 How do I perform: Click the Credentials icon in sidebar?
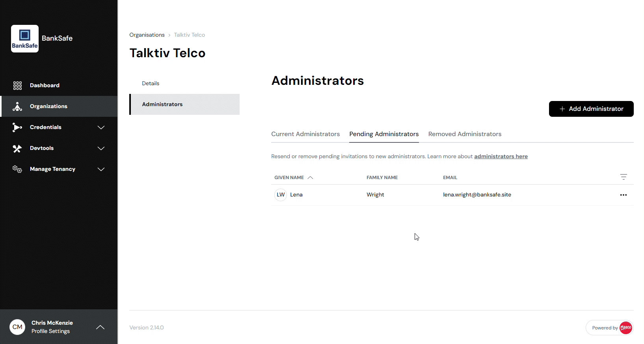(x=17, y=127)
